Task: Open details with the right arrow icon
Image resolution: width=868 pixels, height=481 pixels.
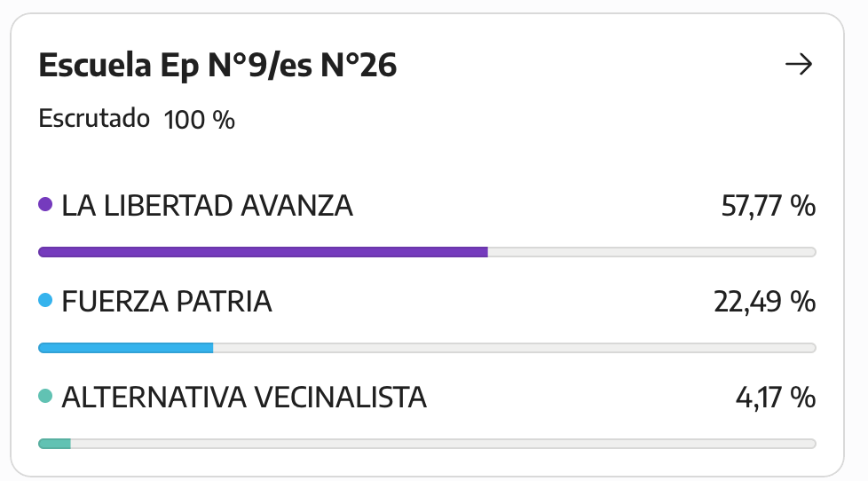Action: (x=798, y=64)
